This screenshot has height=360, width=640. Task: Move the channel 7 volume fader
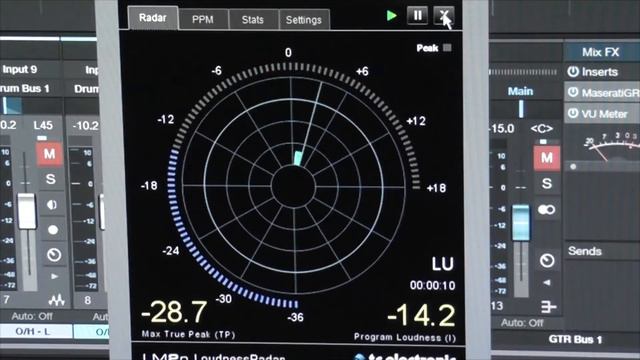(27, 211)
